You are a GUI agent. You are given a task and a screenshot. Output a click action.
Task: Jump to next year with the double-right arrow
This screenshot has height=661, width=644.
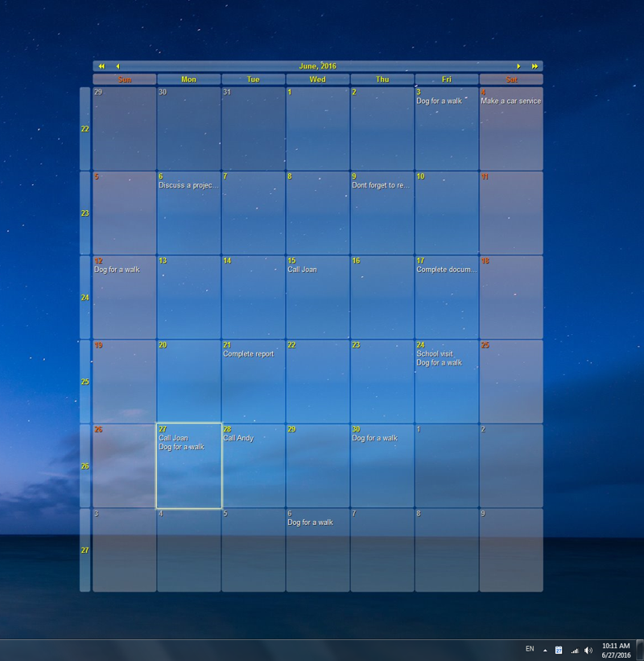(535, 66)
